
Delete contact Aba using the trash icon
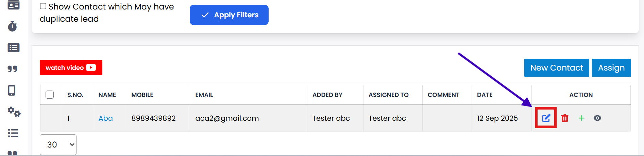click(565, 118)
